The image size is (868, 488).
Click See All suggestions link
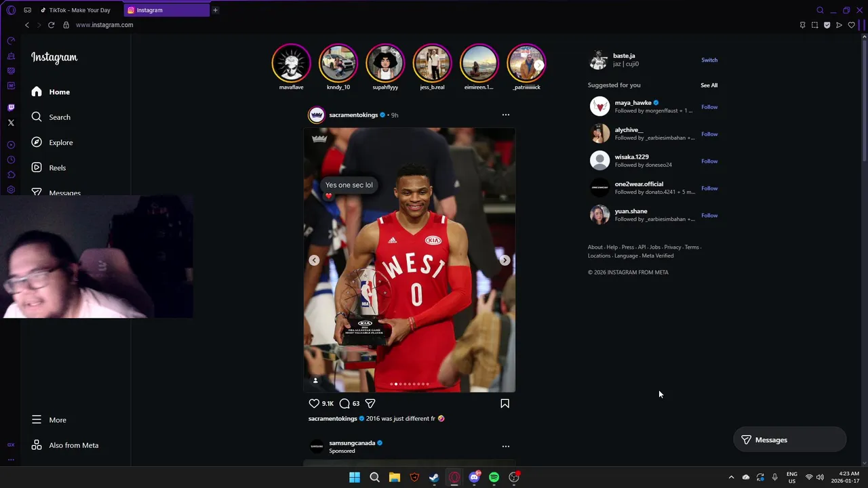tap(709, 85)
